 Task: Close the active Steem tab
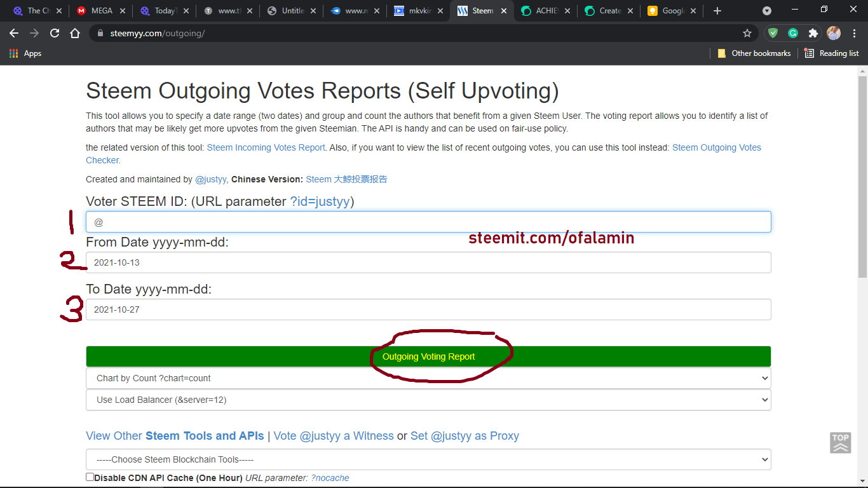click(504, 11)
